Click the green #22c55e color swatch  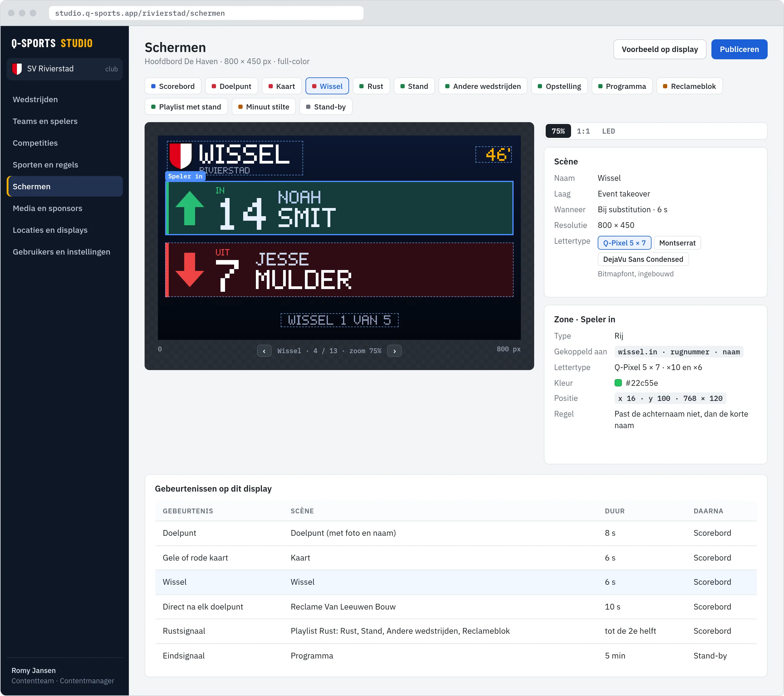coord(618,383)
